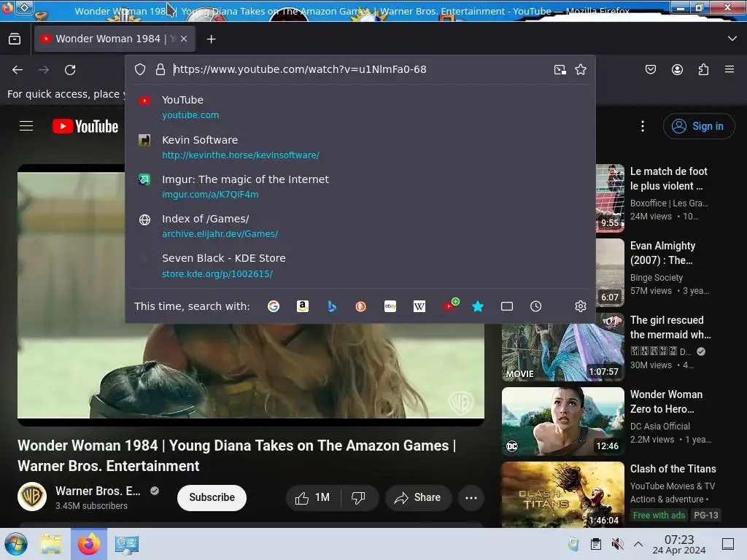Image resolution: width=747 pixels, height=560 pixels.
Task: Open the clock showing 07:23
Action: click(x=679, y=544)
